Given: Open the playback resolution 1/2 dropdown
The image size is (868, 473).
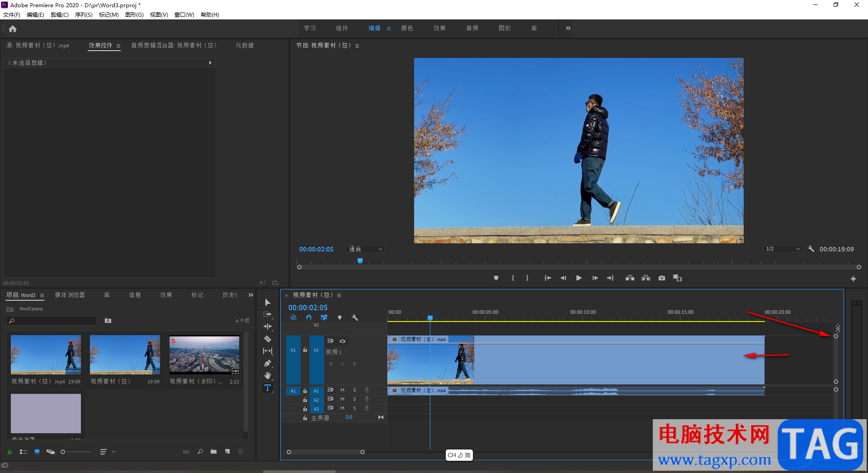Looking at the screenshot, I should (783, 249).
